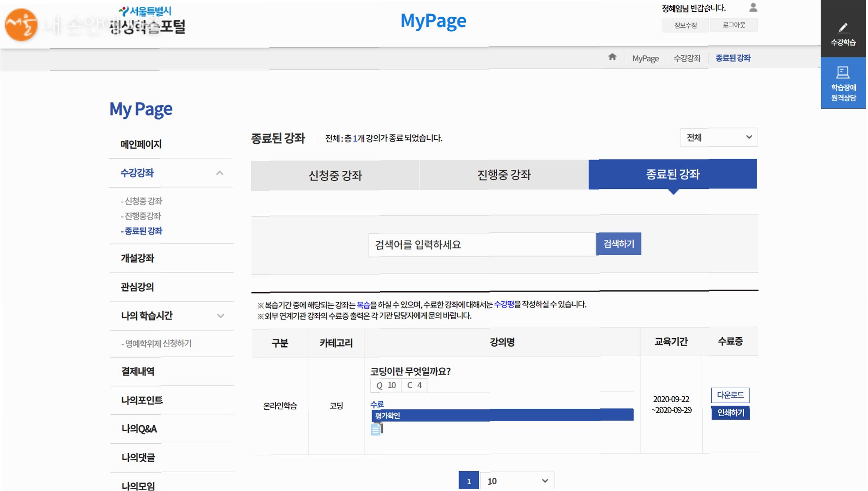This screenshot has height=491, width=868.
Task: Open the page size dropdown showing 10
Action: 518,482
